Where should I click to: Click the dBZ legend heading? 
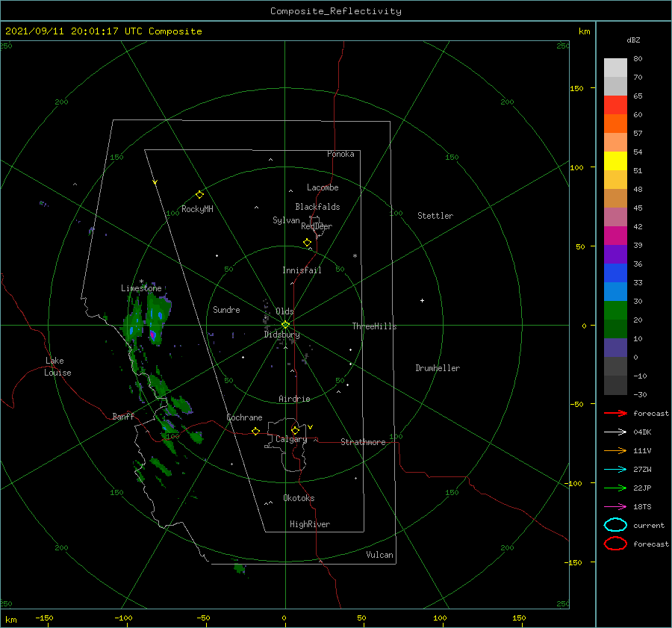pyautogui.click(x=633, y=40)
